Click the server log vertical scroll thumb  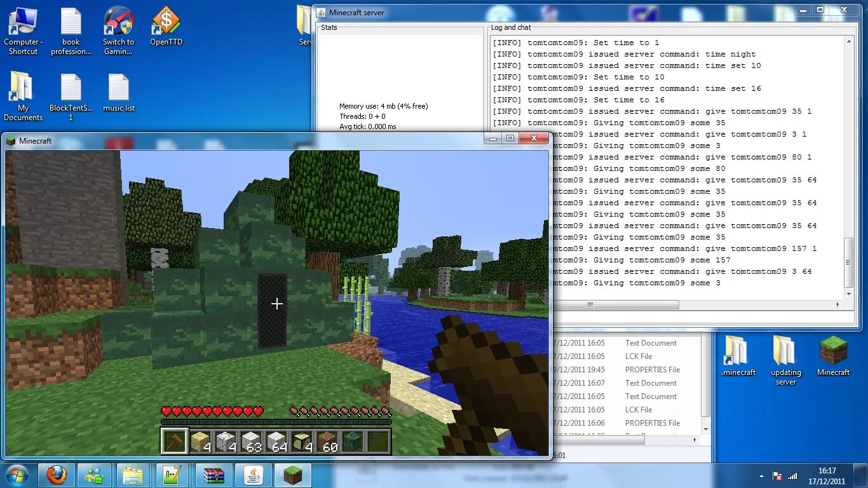pyautogui.click(x=849, y=263)
